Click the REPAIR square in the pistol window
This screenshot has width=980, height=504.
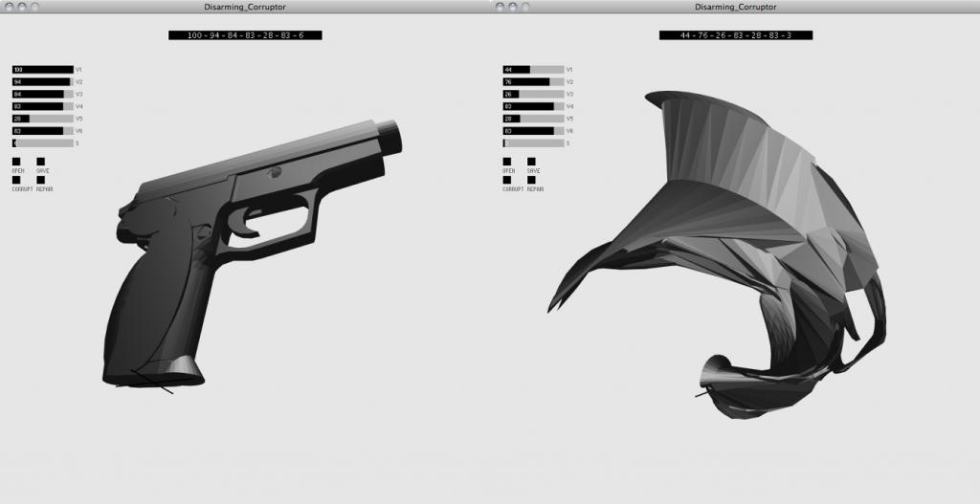pos(41,180)
